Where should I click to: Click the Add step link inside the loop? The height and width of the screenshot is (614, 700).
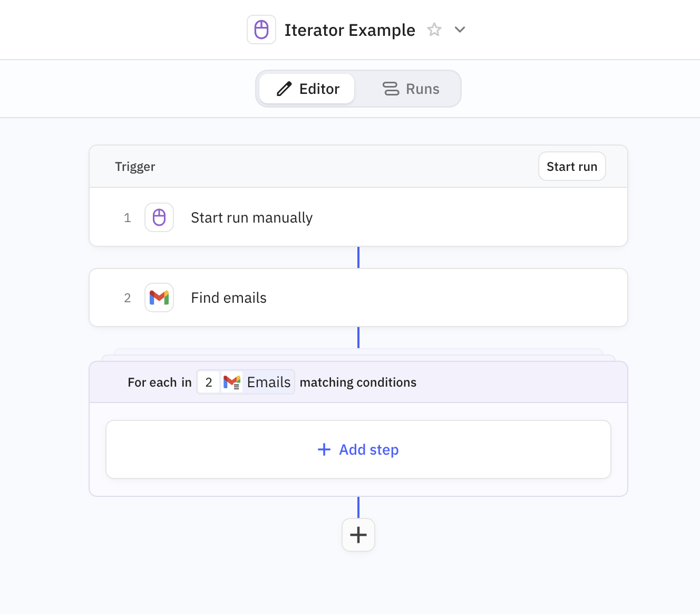(x=368, y=449)
